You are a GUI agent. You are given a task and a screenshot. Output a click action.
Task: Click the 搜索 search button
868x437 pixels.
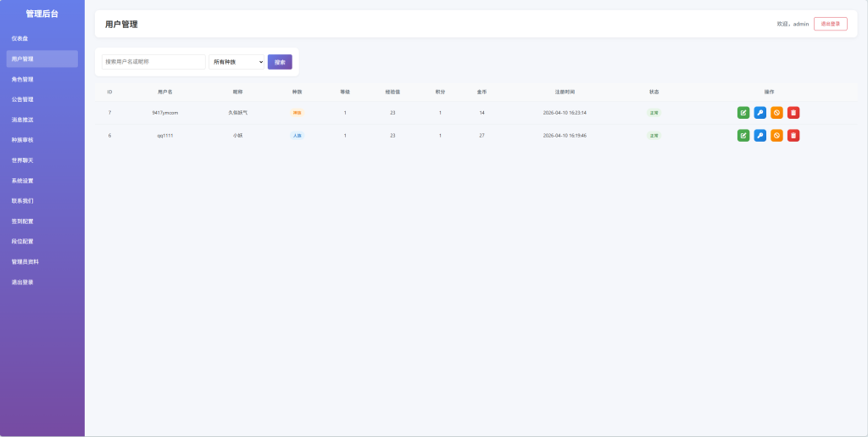pyautogui.click(x=280, y=62)
